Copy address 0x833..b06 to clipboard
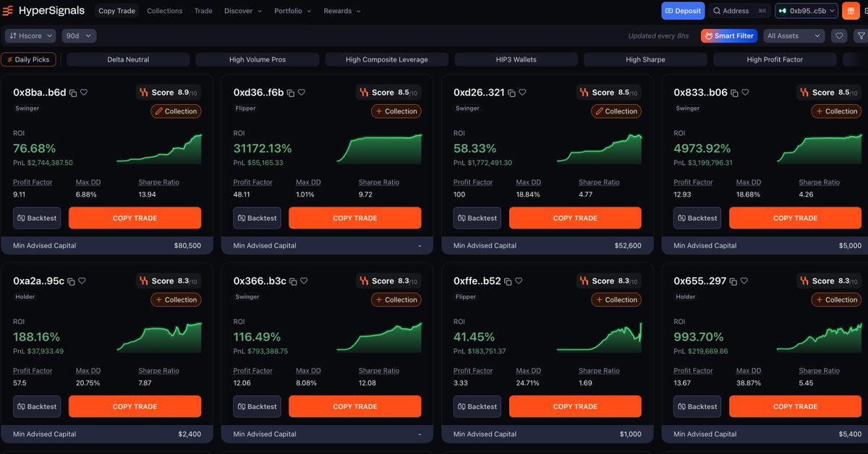Screen dimensions: 868x454 point(735,93)
